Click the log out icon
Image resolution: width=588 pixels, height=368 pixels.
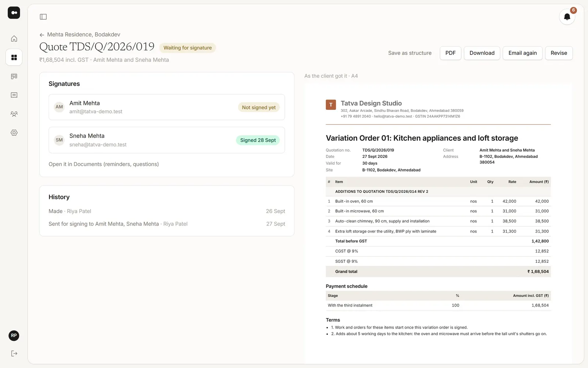[x=14, y=354]
